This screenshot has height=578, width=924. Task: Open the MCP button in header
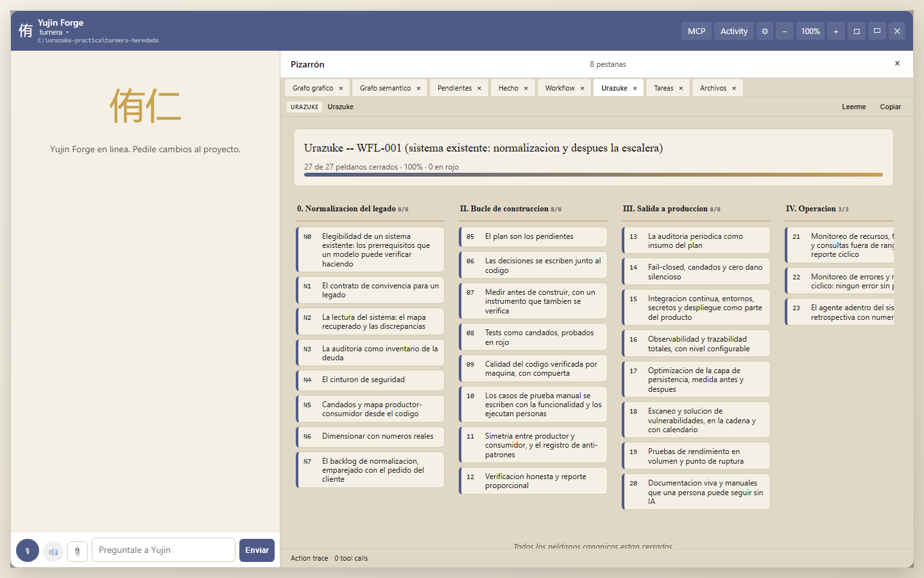696,31
